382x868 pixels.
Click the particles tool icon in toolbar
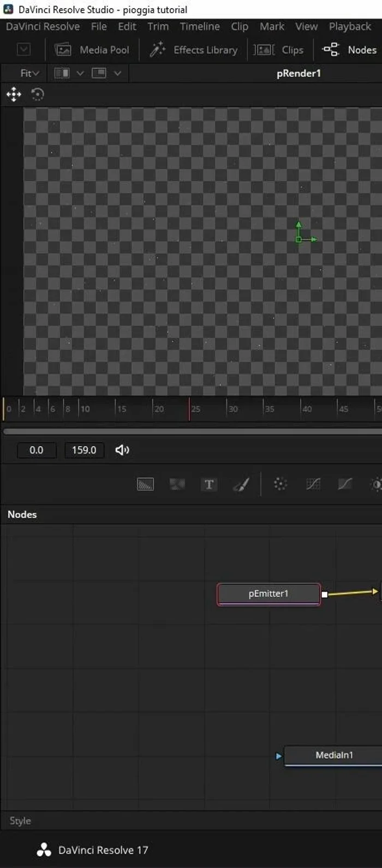(280, 484)
